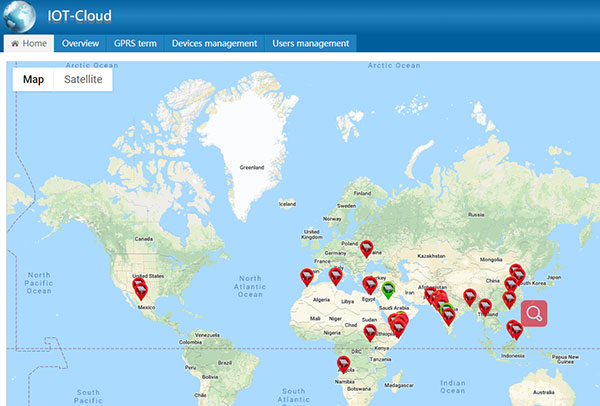Click the device marker in Thailand
600x406 pixels.
click(486, 306)
